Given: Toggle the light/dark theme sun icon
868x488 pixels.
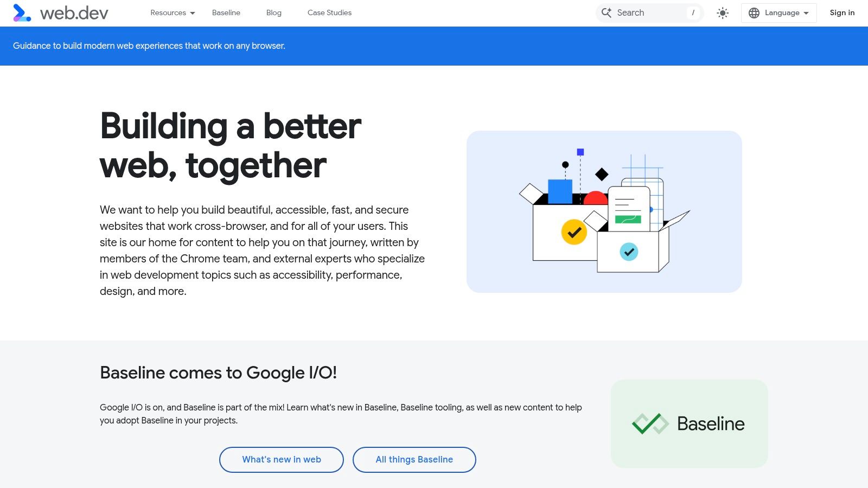Looking at the screenshot, I should [x=723, y=13].
